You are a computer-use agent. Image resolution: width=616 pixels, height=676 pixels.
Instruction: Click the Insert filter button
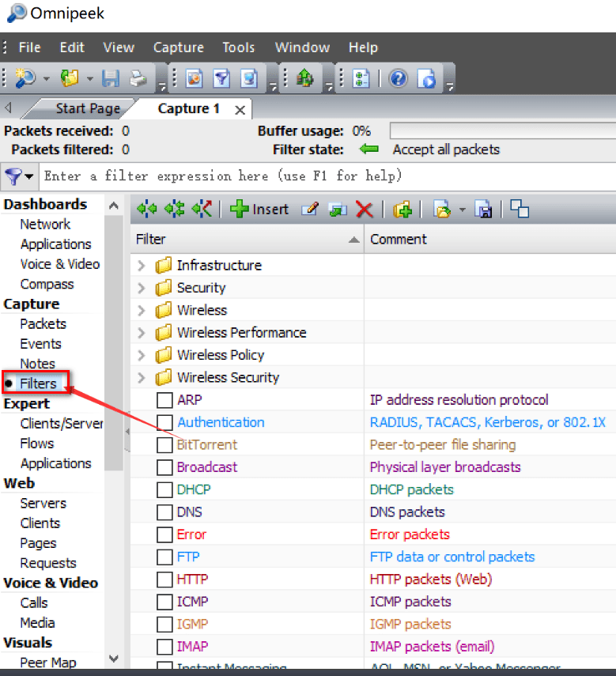pos(259,210)
